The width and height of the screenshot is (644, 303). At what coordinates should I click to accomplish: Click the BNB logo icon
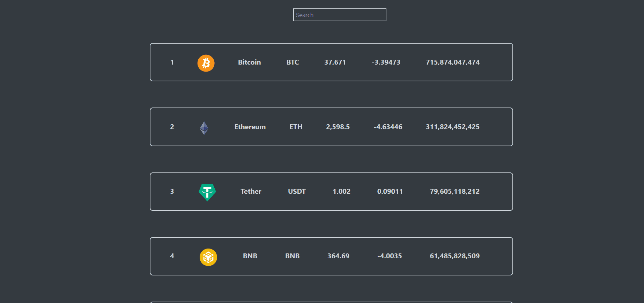click(x=208, y=257)
